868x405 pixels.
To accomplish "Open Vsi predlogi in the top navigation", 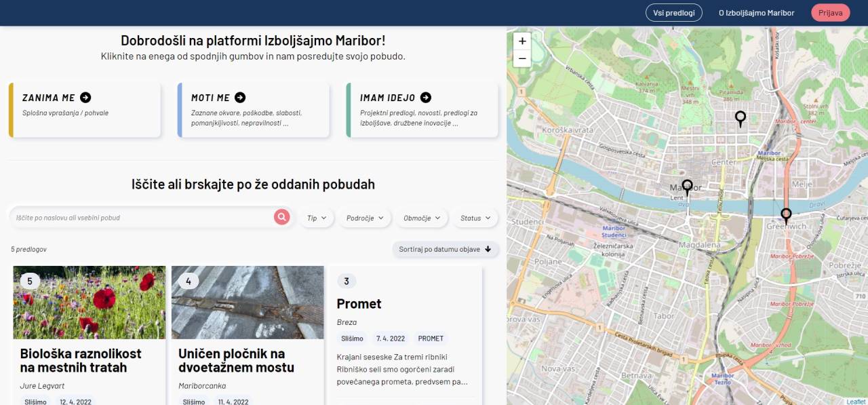I will (x=673, y=13).
